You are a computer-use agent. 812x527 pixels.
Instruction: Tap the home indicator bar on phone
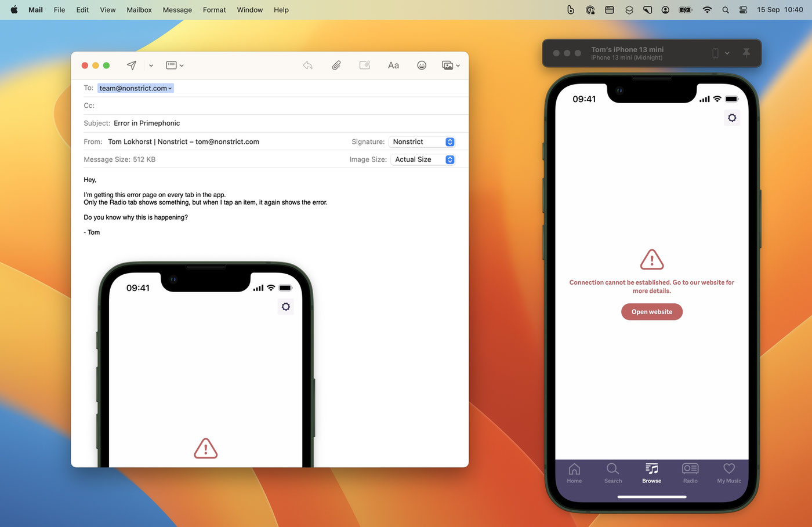(x=652, y=497)
